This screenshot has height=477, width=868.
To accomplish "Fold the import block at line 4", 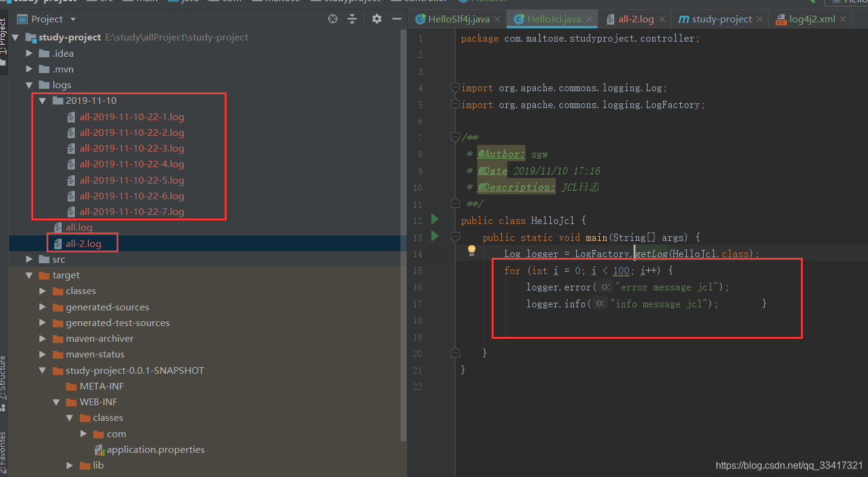I will pyautogui.click(x=455, y=88).
